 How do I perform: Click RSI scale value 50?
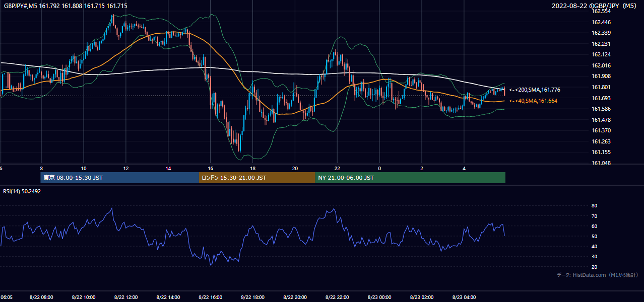point(595,236)
